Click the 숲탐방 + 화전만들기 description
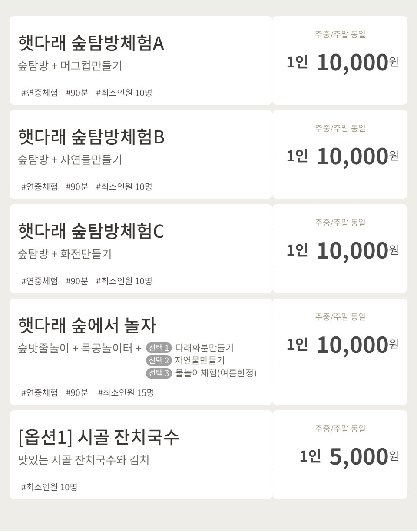The width and height of the screenshot is (417, 532). [x=65, y=253]
